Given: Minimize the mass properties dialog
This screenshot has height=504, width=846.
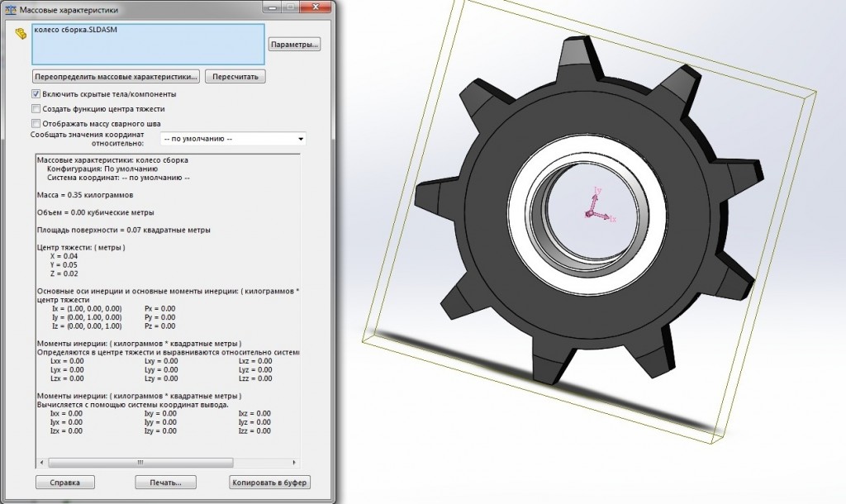Looking at the screenshot, I should click(273, 7).
